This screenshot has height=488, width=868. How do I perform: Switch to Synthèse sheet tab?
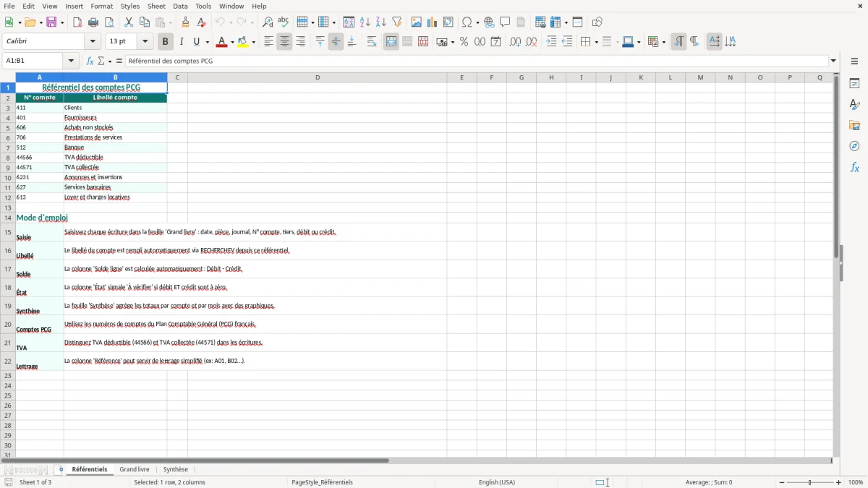click(176, 469)
